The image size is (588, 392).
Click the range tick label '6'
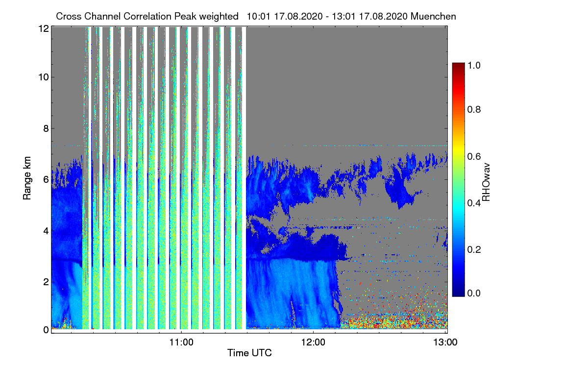(46, 179)
